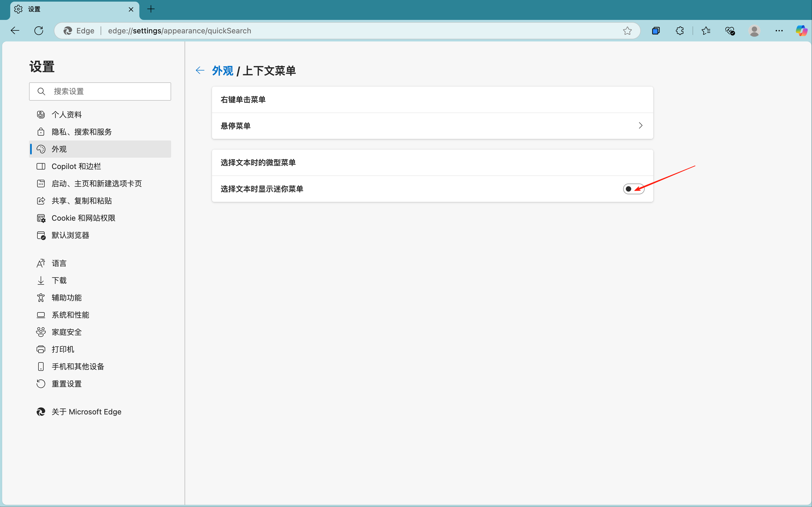Open 共享、复制和粘贴 settings section

(x=100, y=201)
